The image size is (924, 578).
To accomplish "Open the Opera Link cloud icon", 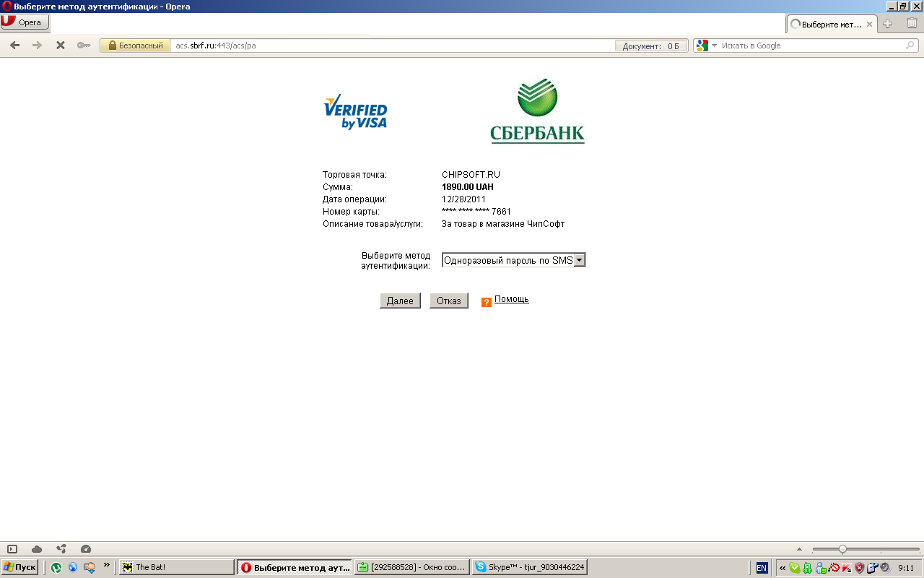I will pos(37,549).
